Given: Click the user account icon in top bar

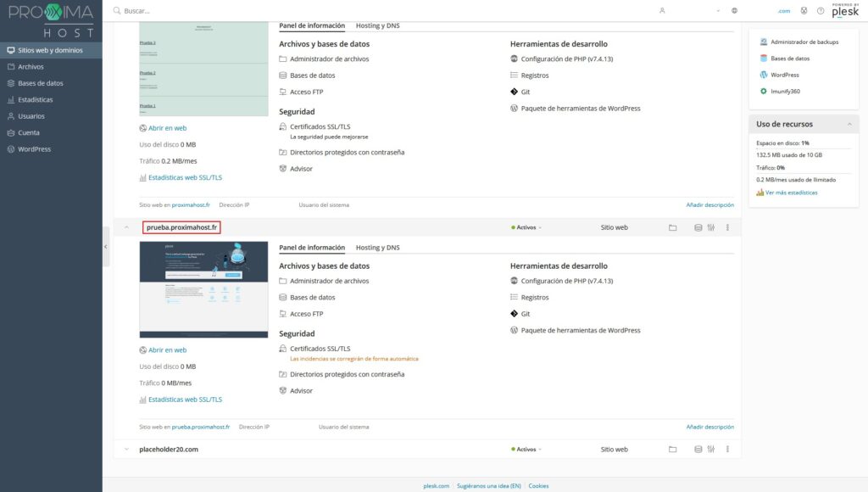Looking at the screenshot, I should (x=662, y=10).
